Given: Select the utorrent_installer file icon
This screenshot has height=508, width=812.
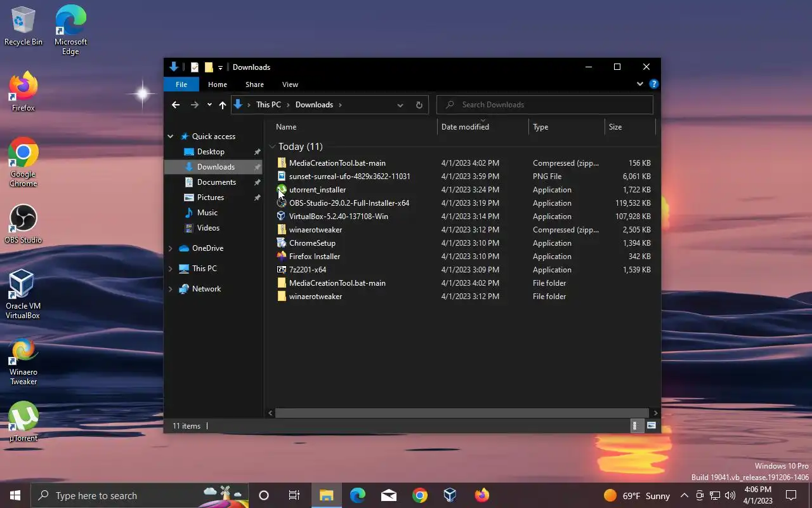Looking at the screenshot, I should click(x=282, y=189).
